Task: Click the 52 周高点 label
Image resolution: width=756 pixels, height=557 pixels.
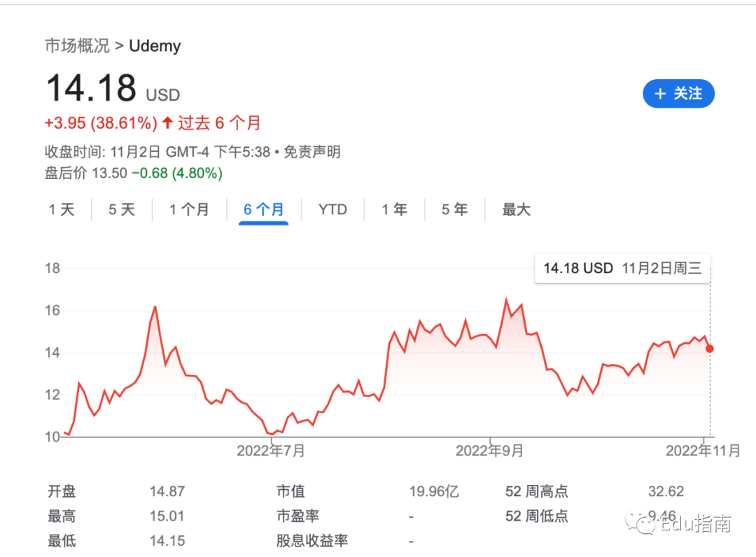Action: pyautogui.click(x=537, y=491)
